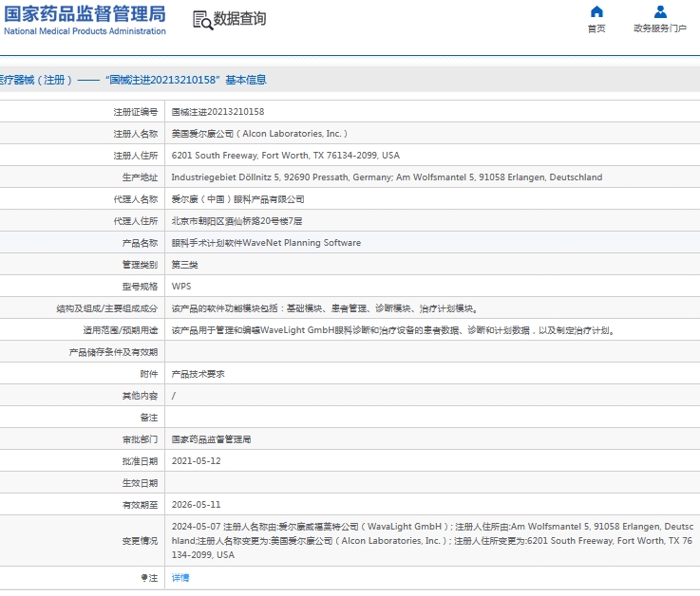Click the 批准日期 row label
The image size is (700, 596).
point(141,461)
